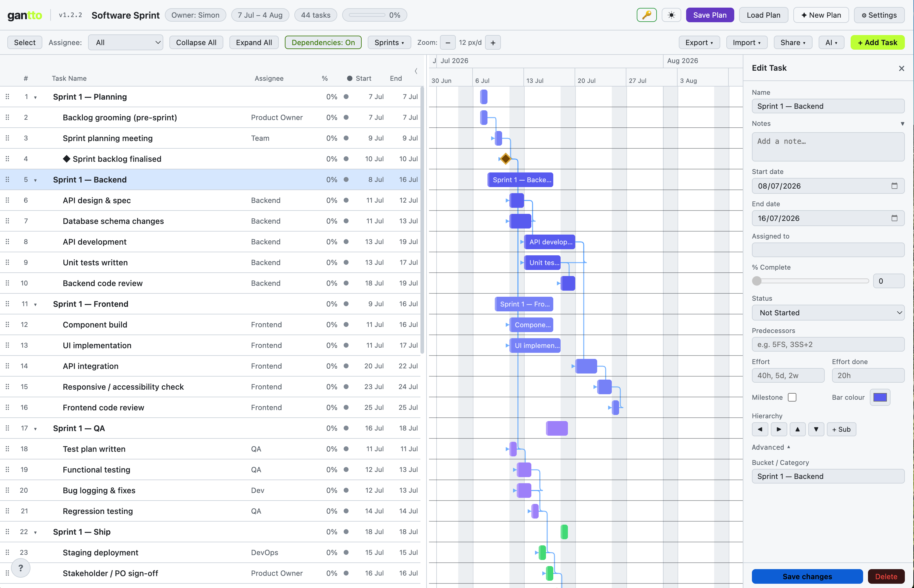Open the Share menu
This screenshot has height=588, width=914.
[x=793, y=42]
